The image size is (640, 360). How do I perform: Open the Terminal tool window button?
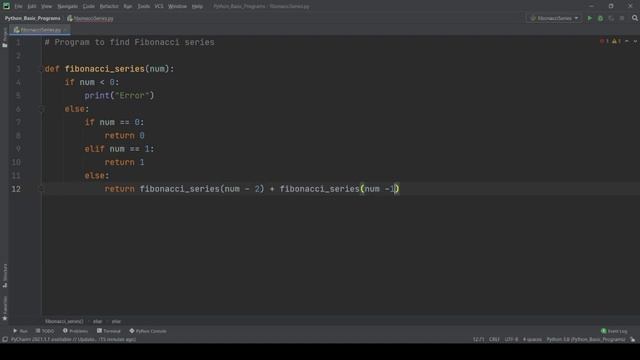pos(109,331)
